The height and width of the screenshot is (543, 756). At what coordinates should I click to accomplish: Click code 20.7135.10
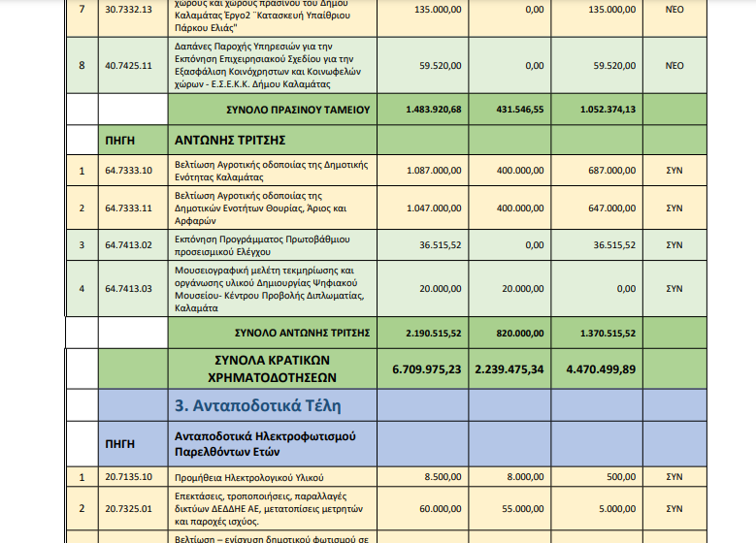coord(128,477)
